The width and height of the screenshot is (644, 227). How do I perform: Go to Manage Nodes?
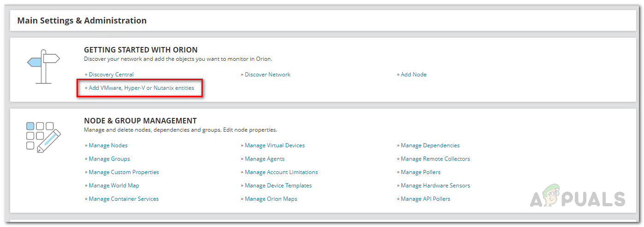108,146
